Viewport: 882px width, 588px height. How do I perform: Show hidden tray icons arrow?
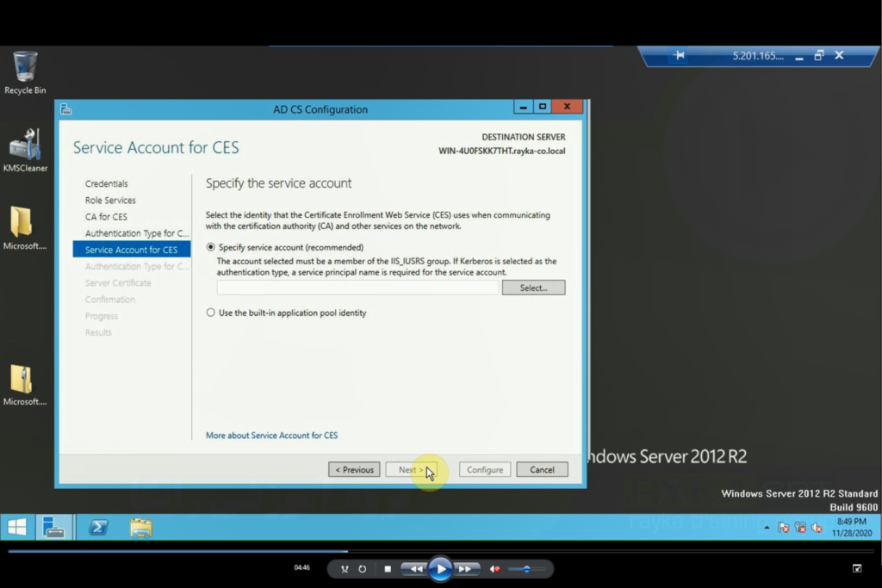coord(767,527)
